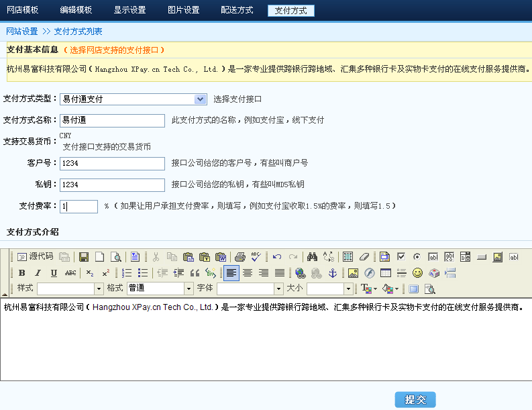
Task: Insert a numbered list
Action: click(x=127, y=273)
